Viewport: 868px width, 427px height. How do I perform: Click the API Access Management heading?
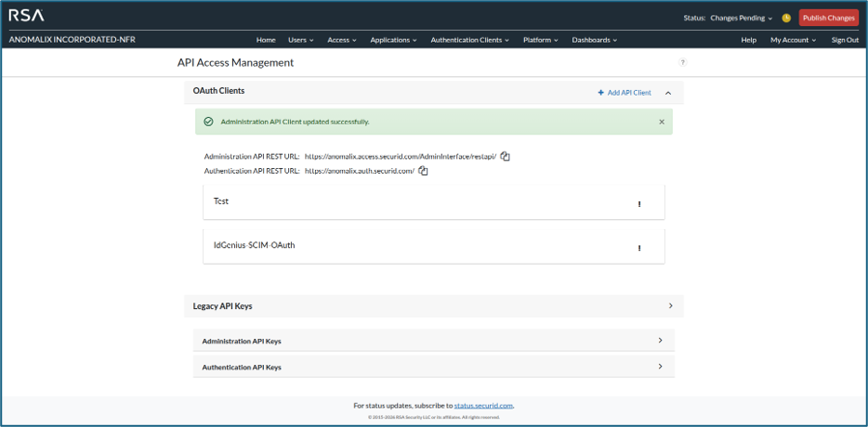(x=235, y=63)
